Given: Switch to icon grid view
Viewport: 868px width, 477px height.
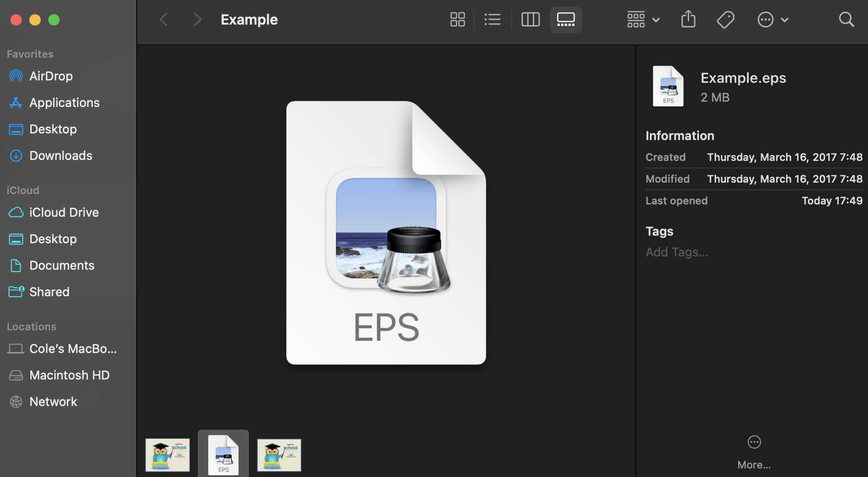Looking at the screenshot, I should 457,19.
